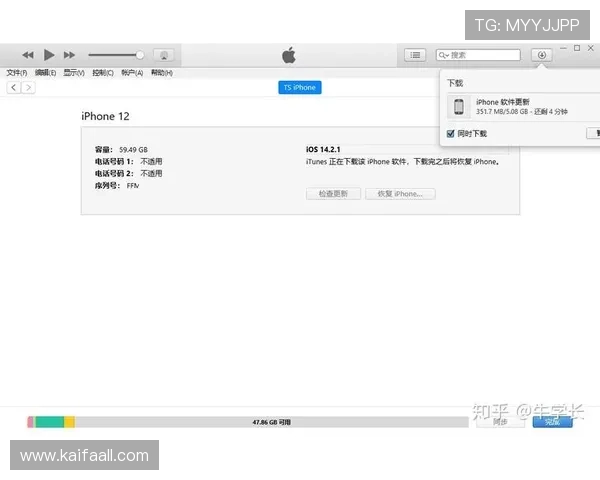The width and height of the screenshot is (600, 480).
Task: Open the 编辑(E) menu
Action: point(45,73)
